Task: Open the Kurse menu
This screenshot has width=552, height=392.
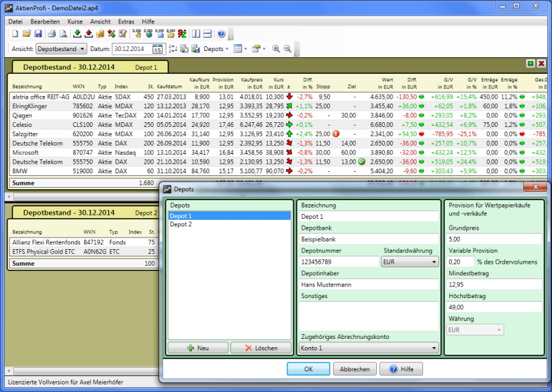Action: point(75,21)
